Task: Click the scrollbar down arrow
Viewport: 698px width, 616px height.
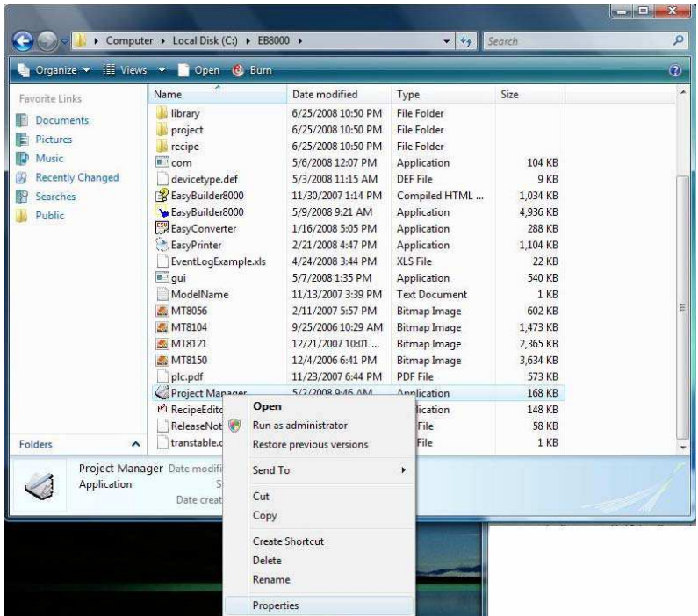Action: (682, 447)
